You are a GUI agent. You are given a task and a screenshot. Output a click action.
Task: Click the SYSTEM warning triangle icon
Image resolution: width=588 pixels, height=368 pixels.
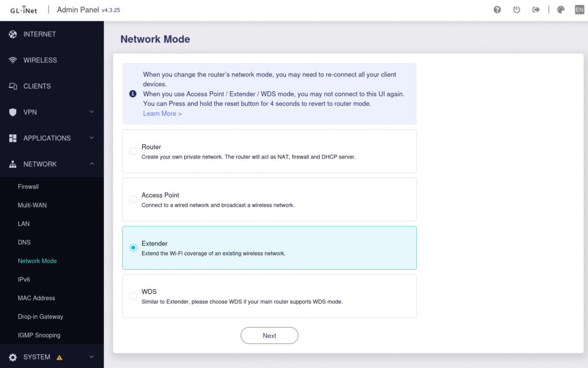pos(60,356)
